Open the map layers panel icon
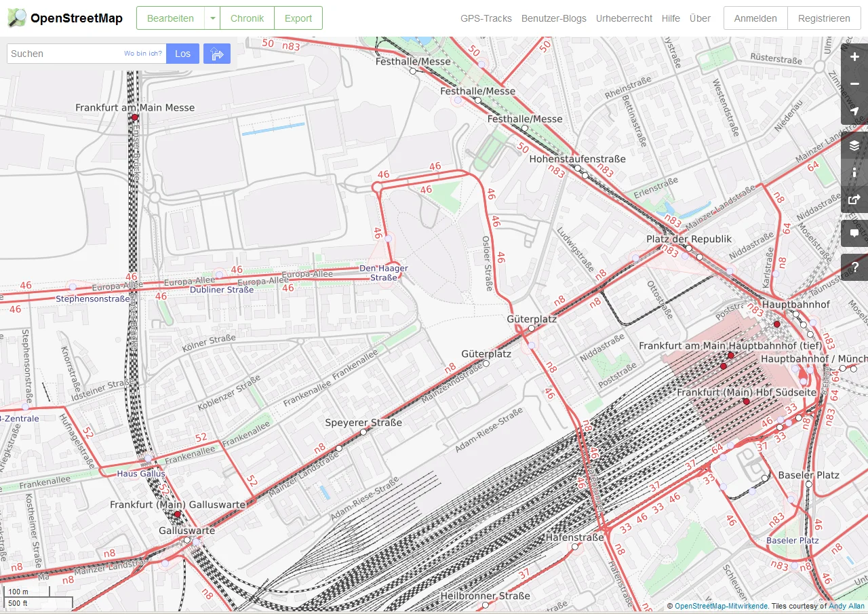The width and height of the screenshot is (868, 614). tap(854, 145)
